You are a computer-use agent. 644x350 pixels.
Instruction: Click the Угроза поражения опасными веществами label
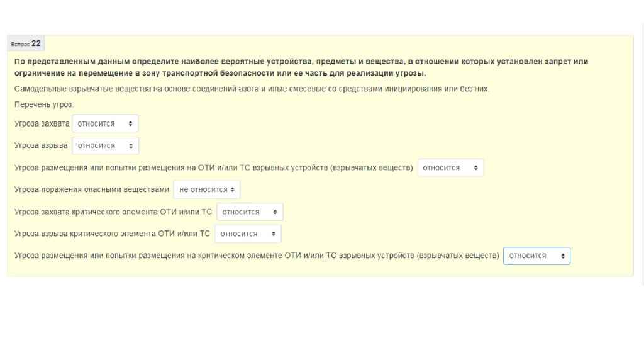(x=92, y=189)
